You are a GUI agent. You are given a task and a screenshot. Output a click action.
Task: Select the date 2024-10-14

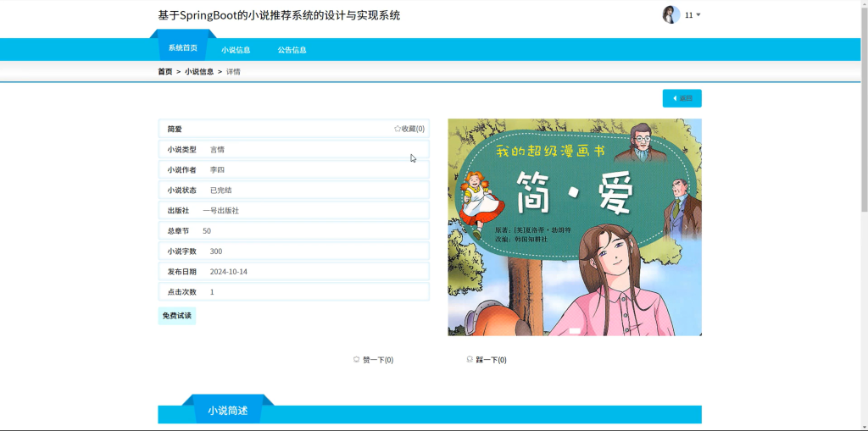tap(229, 272)
